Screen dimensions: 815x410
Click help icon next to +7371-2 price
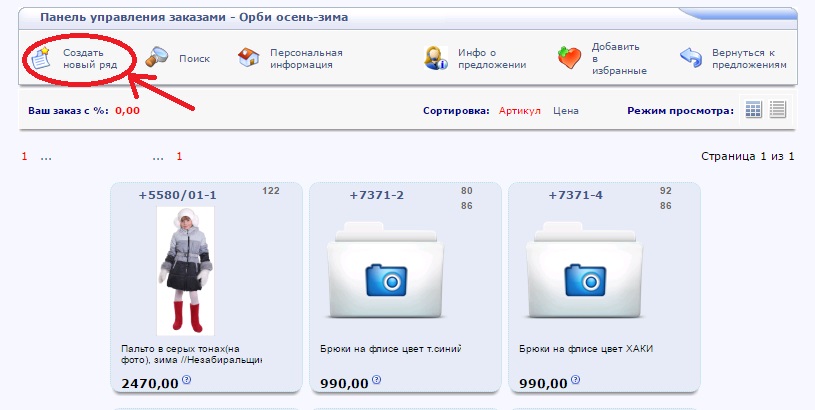coord(377,380)
